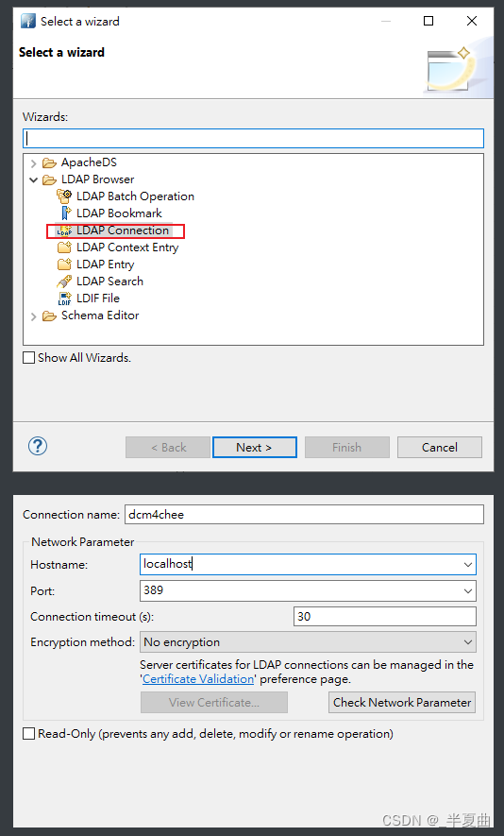Screen dimensions: 504x836
Task: Select the LDAP Entry item
Action: [x=106, y=264]
